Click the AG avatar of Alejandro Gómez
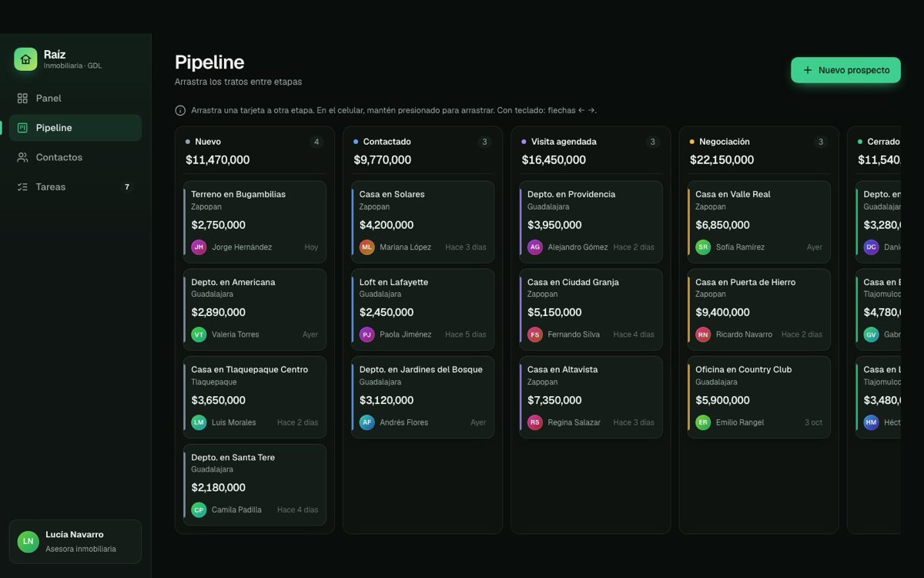This screenshot has height=578, width=924. pyautogui.click(x=535, y=247)
